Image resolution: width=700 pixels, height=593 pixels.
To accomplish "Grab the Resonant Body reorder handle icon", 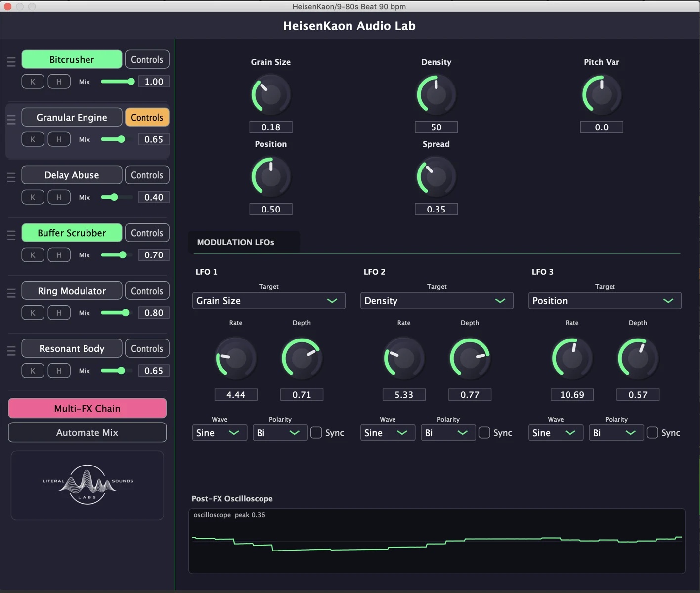I will click(11, 351).
